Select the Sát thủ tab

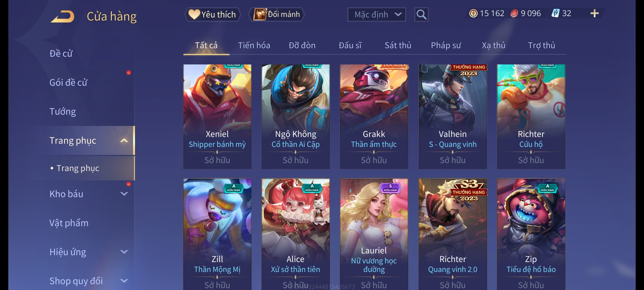tap(398, 45)
